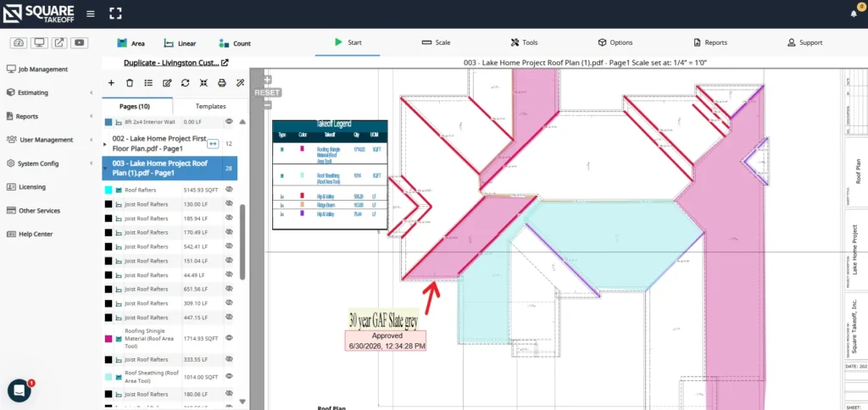This screenshot has width=868, height=410.
Task: Expand the User Management sidebar submenu
Action: pyautogui.click(x=92, y=140)
